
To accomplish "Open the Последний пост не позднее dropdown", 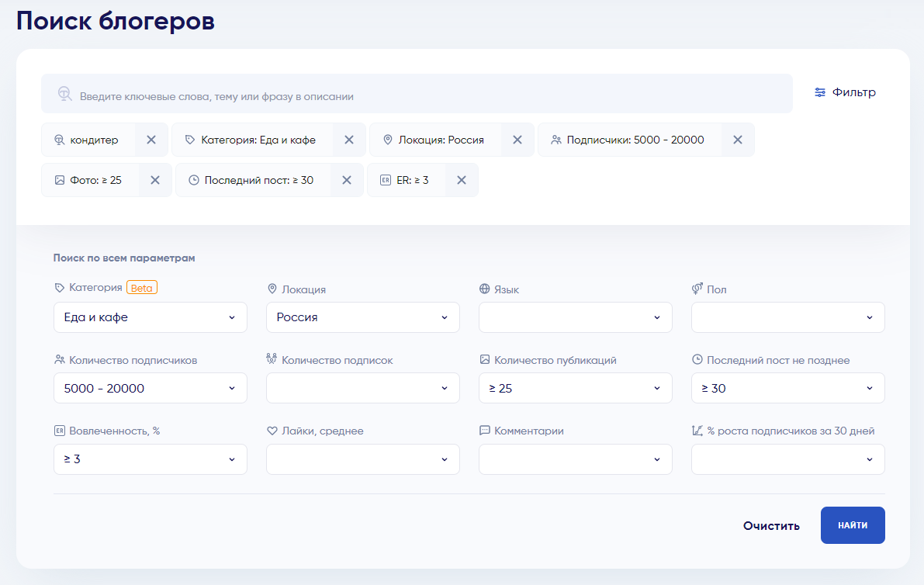I will (x=788, y=388).
